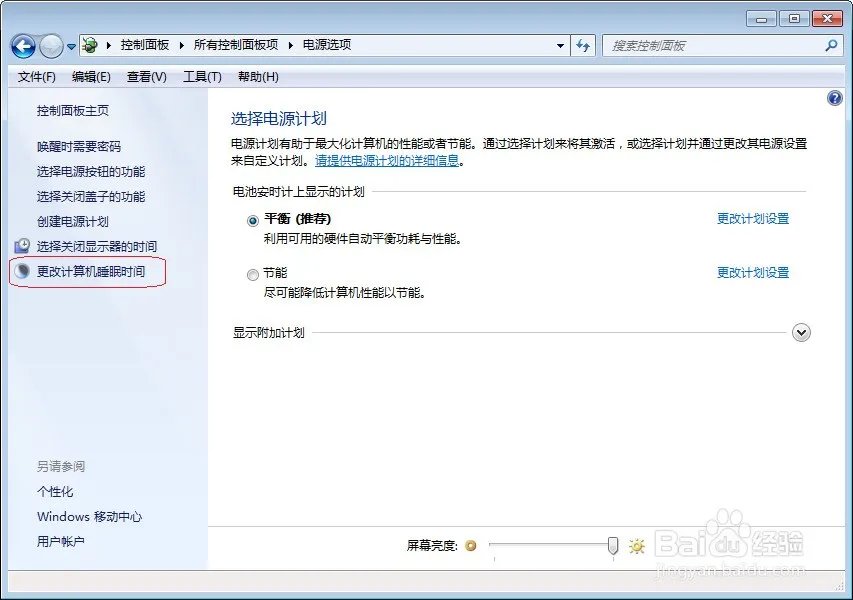
Task: Open Help via the question mark icon
Action: (x=836, y=98)
